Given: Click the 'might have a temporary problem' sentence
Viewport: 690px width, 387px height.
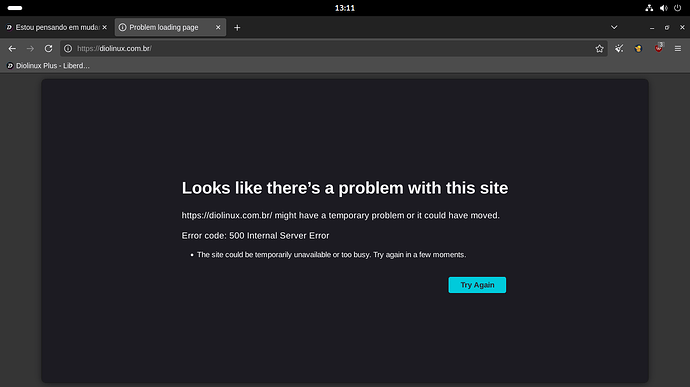Looking at the screenshot, I should 341,215.
